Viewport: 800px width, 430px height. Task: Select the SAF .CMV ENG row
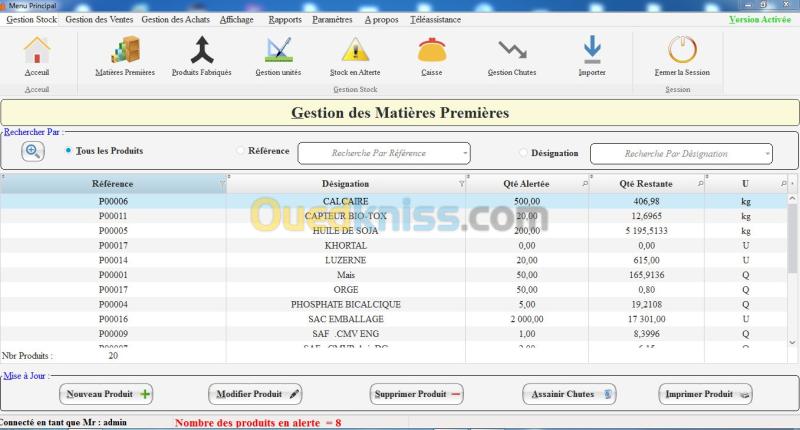click(394, 334)
